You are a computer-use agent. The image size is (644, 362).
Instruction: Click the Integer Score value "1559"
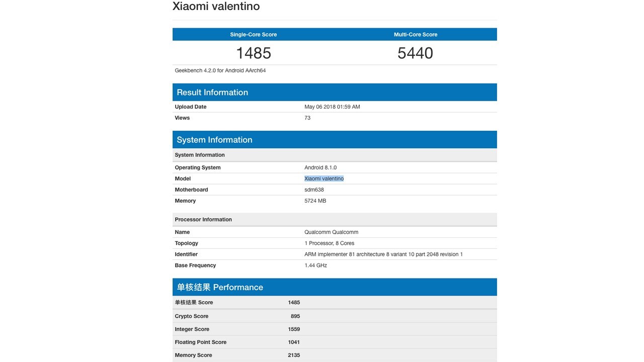pyautogui.click(x=294, y=329)
